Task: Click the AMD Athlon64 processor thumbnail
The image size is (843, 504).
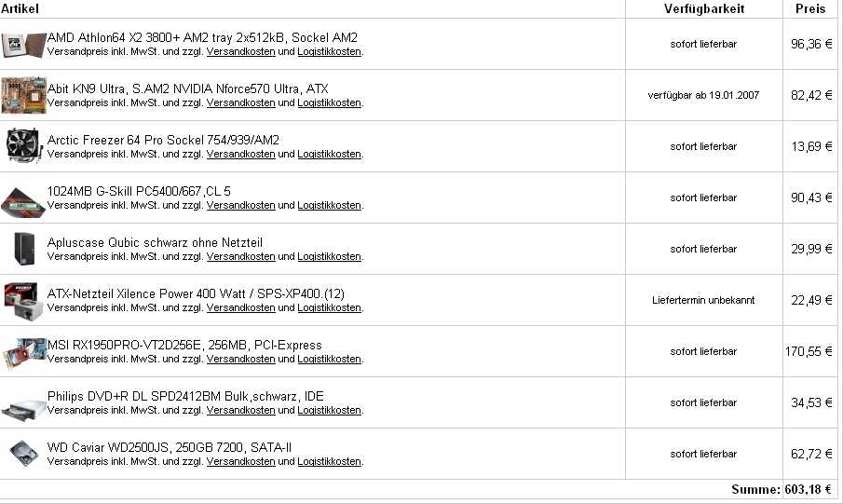Action: coord(23,45)
